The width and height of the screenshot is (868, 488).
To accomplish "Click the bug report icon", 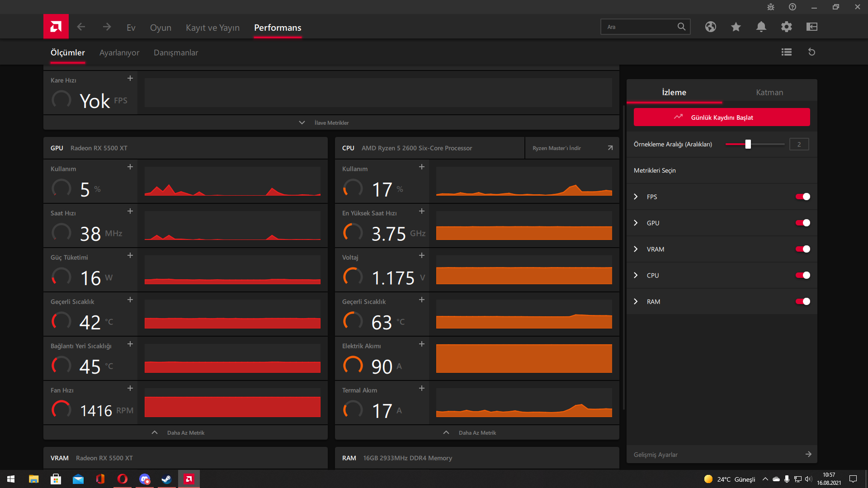I will coord(771,7).
